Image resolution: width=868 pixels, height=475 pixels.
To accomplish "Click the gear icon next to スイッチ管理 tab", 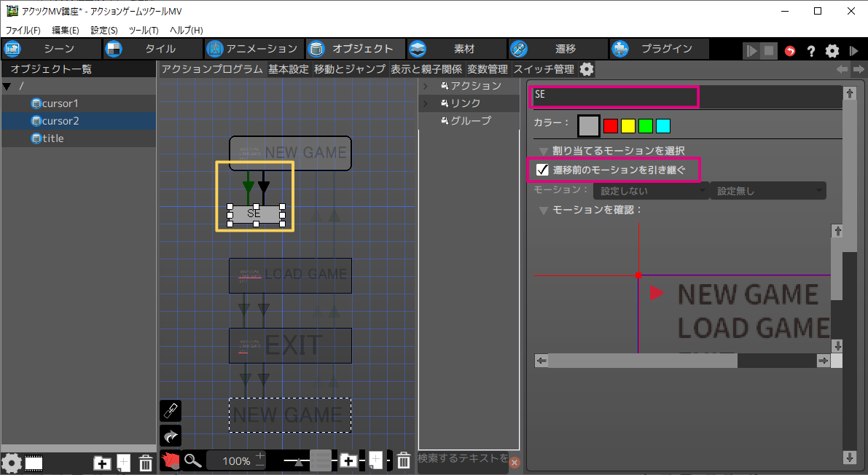I will (x=587, y=69).
